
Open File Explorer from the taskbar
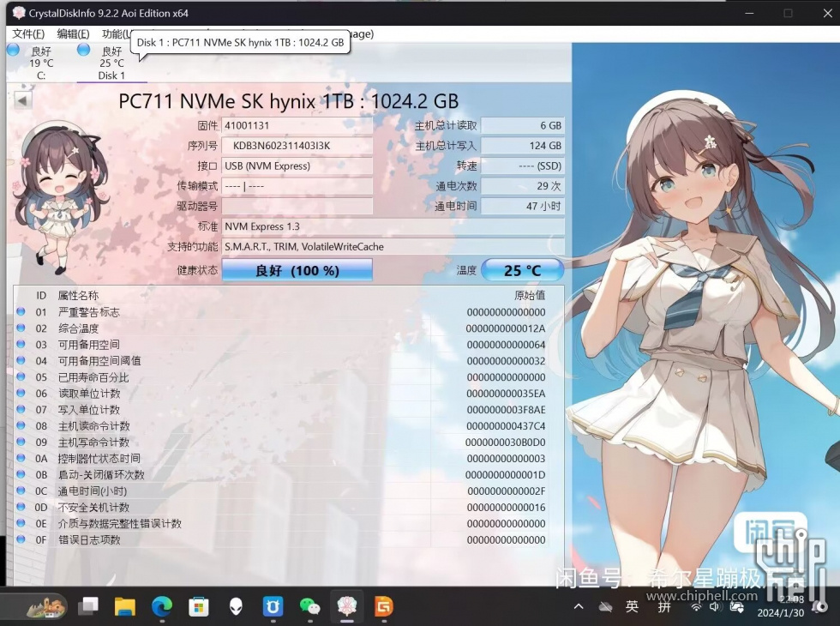coord(125,606)
